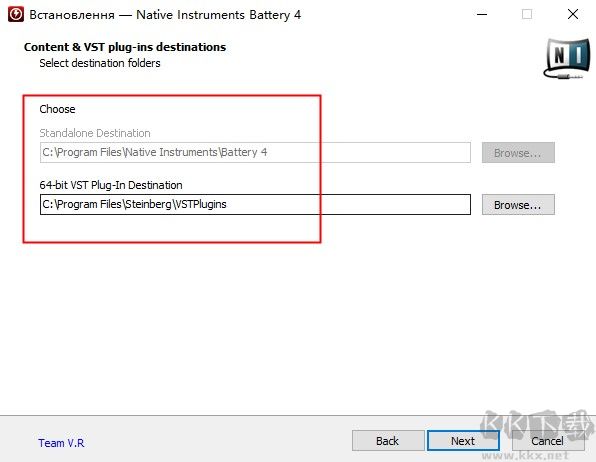Return with the Back button
The image size is (596, 462).
pyautogui.click(x=388, y=441)
